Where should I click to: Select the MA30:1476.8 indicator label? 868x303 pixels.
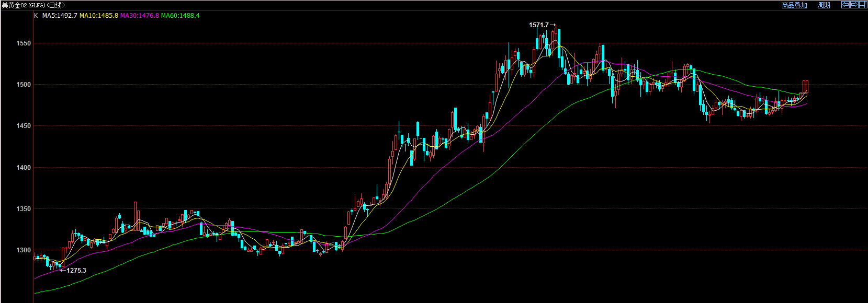140,16
